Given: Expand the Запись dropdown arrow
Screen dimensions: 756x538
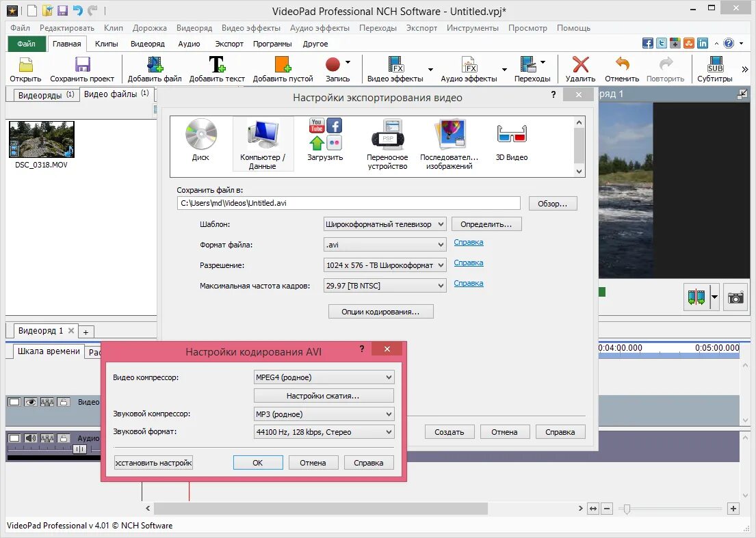Looking at the screenshot, I should [x=348, y=62].
